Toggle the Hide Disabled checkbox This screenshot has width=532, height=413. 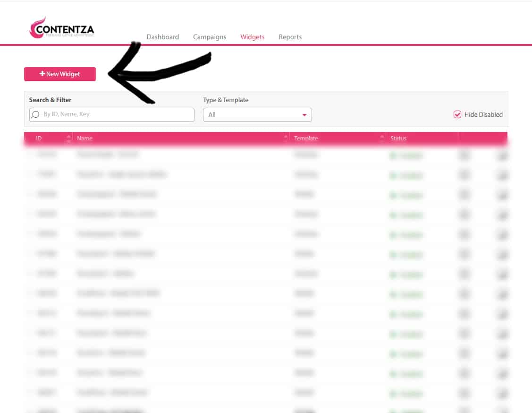pyautogui.click(x=457, y=114)
